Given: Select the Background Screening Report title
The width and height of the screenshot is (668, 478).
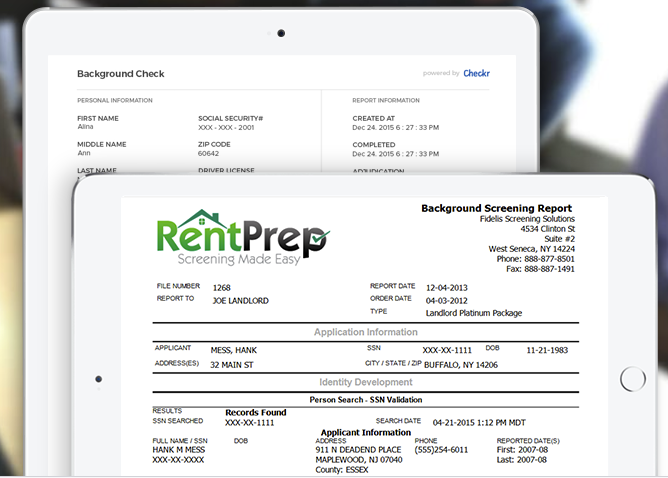Looking at the screenshot, I should pyautogui.click(x=496, y=208).
